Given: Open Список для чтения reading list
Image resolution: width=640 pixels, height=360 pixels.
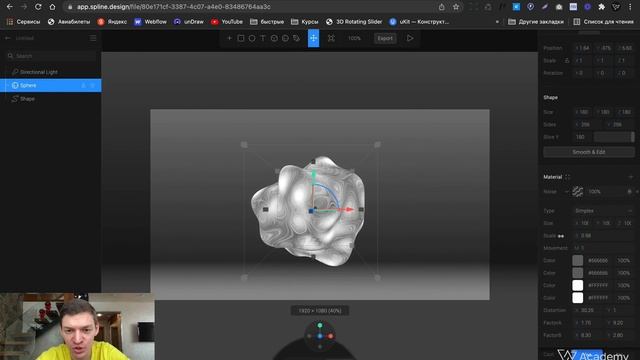Looking at the screenshot, I should pyautogui.click(x=603, y=22).
